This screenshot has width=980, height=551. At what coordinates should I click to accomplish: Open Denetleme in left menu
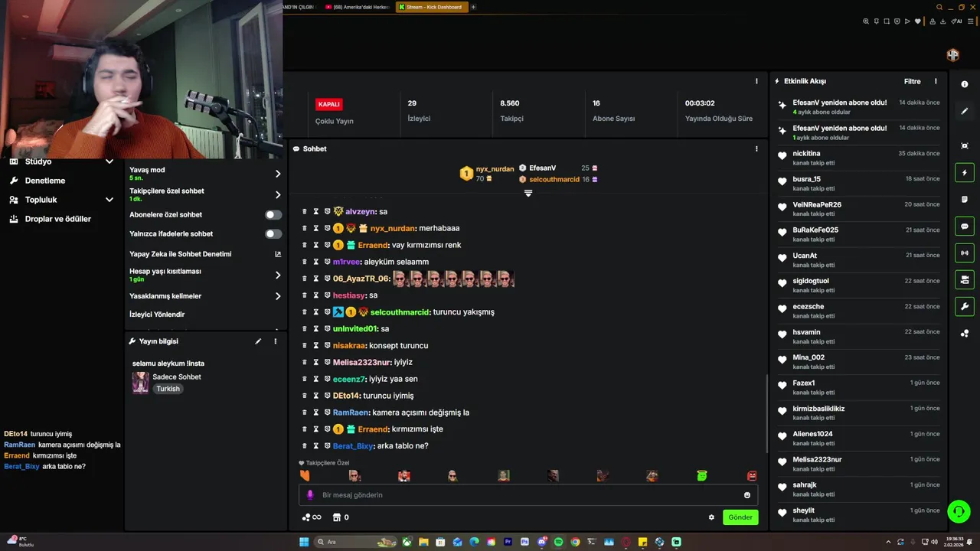pyautogui.click(x=45, y=181)
